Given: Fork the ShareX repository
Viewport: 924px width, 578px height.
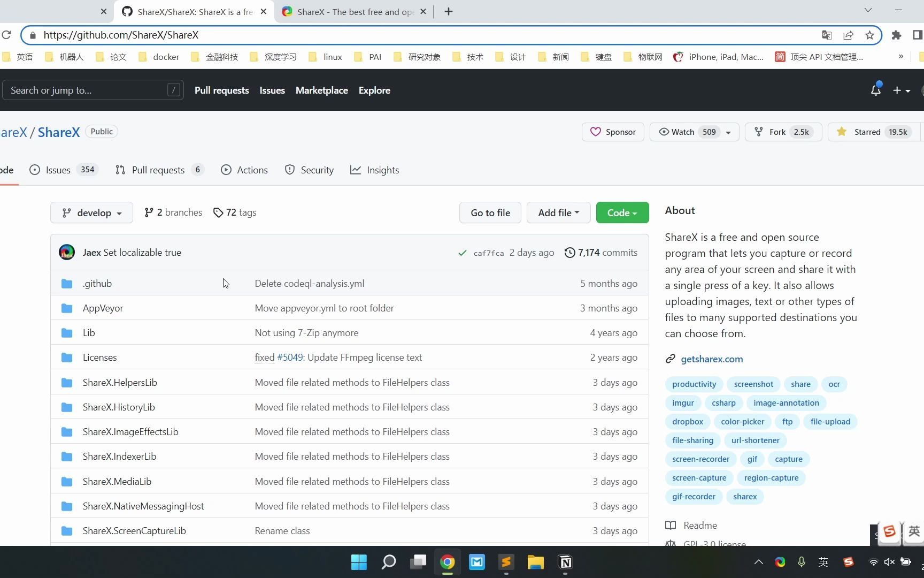Looking at the screenshot, I should click(x=783, y=132).
